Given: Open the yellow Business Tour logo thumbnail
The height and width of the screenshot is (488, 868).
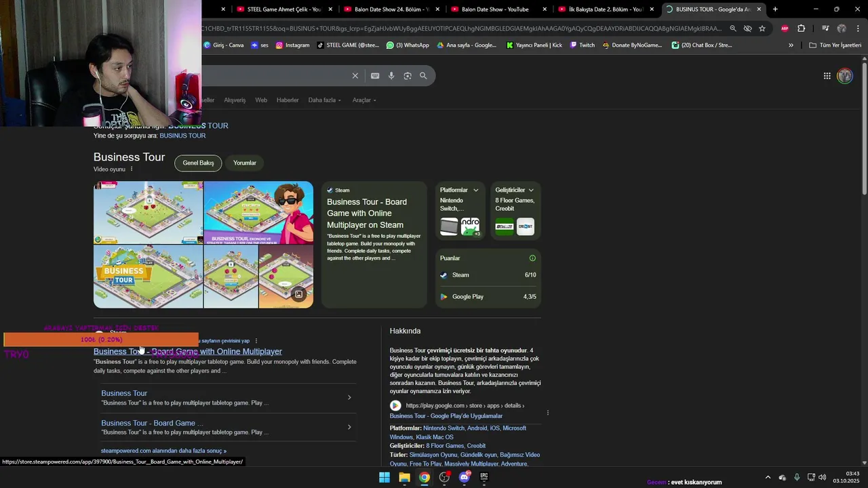Looking at the screenshot, I should coord(148,277).
